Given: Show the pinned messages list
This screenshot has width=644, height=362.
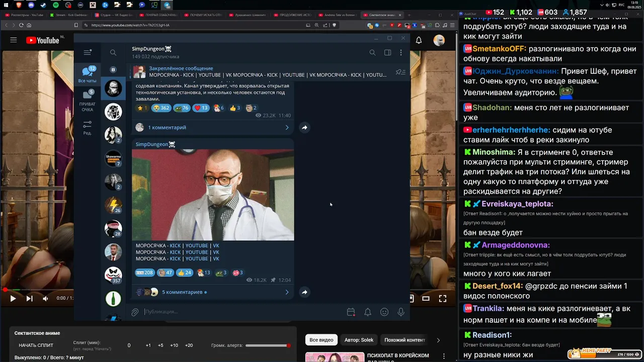Looking at the screenshot, I should tap(400, 72).
